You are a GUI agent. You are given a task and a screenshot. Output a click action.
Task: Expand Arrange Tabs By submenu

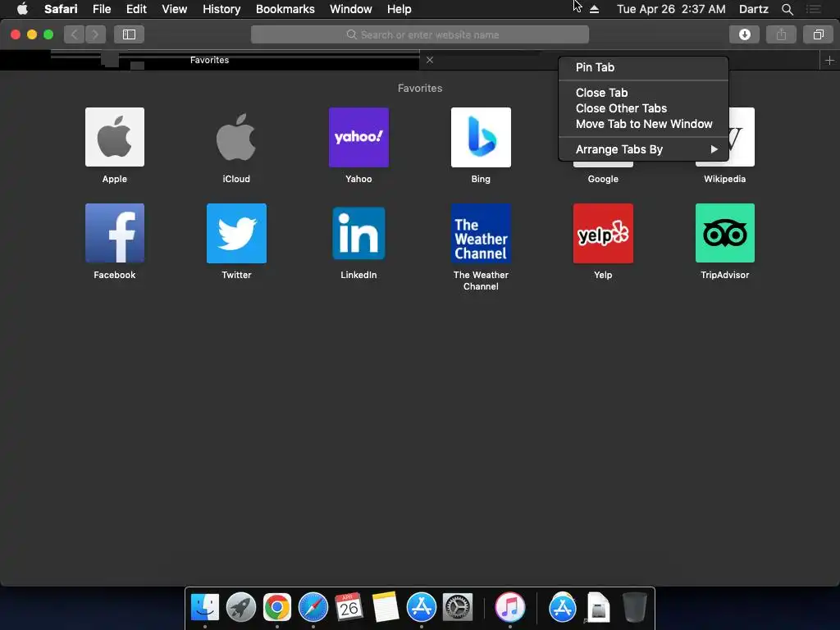pyautogui.click(x=643, y=149)
